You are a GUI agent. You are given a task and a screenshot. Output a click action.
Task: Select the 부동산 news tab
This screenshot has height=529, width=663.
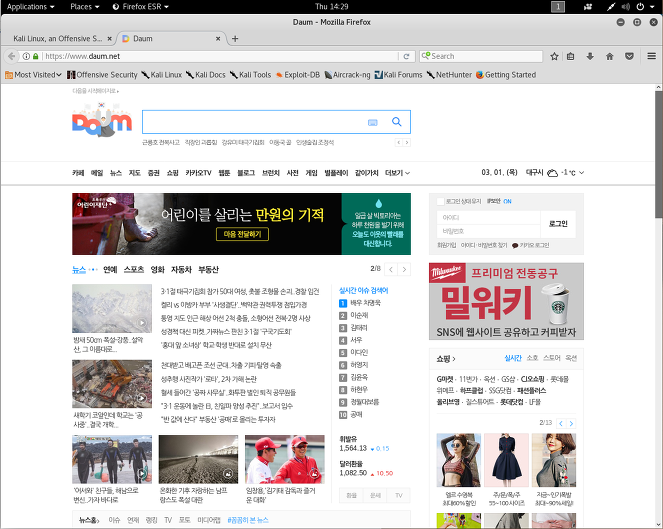tap(208, 270)
